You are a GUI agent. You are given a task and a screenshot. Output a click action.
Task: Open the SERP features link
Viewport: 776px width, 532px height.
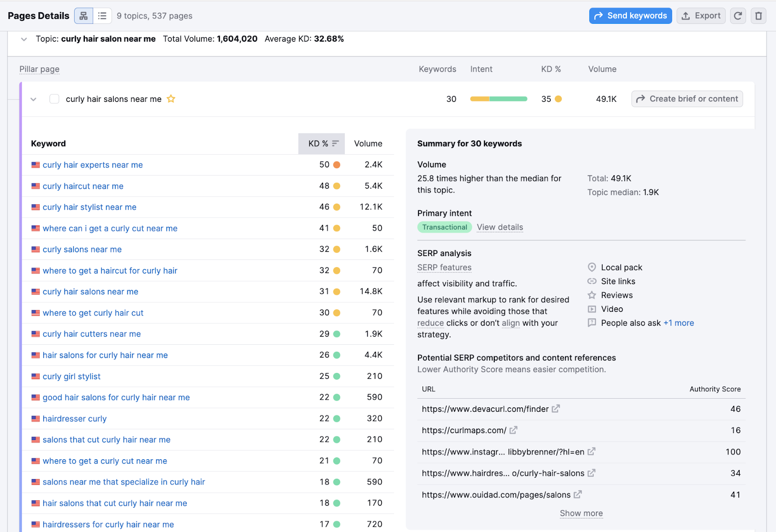444,267
